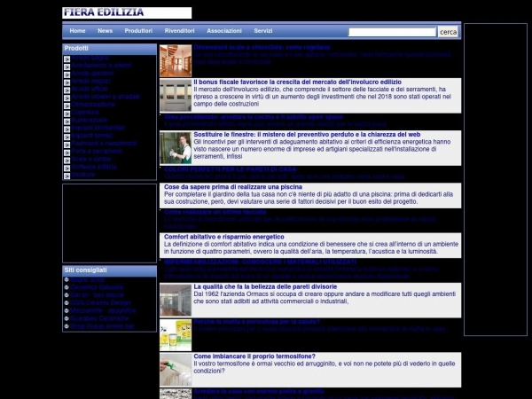
Task: Click the arrow icon beside Arredo ufficio
Action: (x=66, y=90)
